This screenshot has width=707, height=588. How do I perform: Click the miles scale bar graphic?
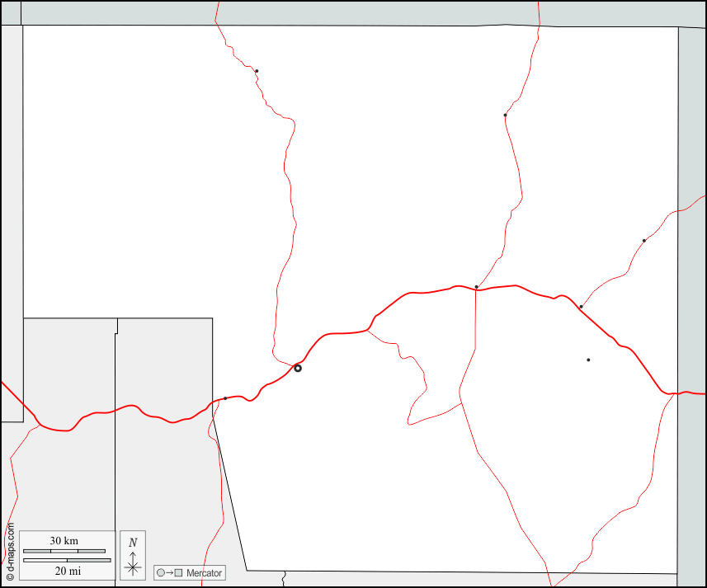click(67, 561)
